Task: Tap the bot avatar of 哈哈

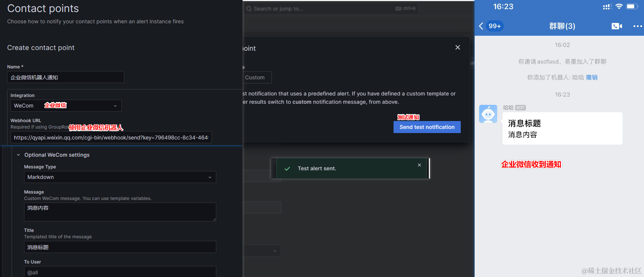Action: click(x=488, y=114)
